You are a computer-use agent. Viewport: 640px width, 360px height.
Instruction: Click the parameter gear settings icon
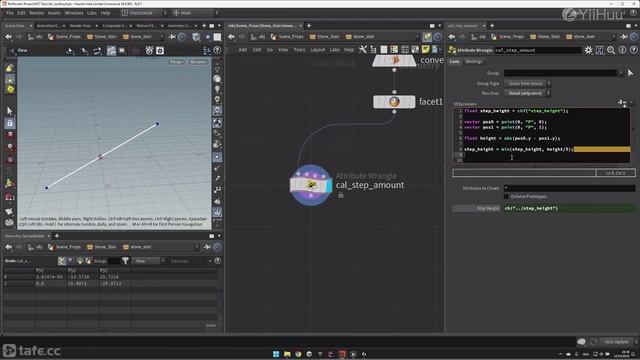pyautogui.click(x=588, y=50)
